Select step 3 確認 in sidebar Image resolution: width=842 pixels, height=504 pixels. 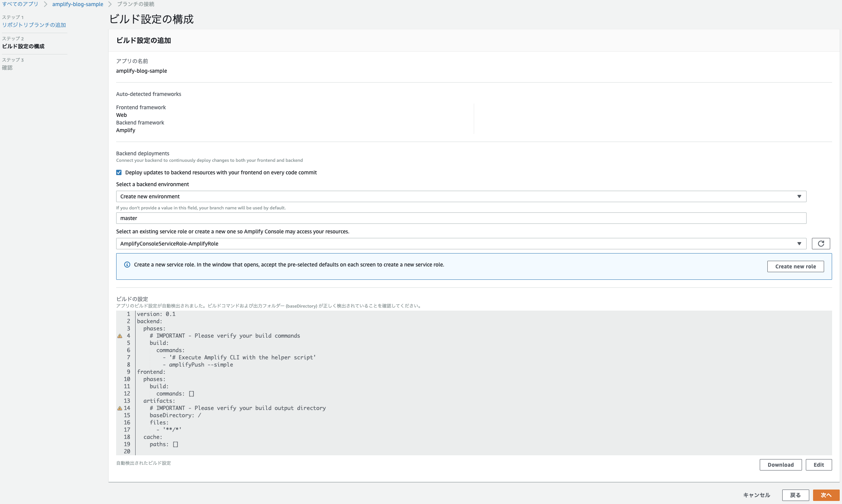click(x=7, y=67)
